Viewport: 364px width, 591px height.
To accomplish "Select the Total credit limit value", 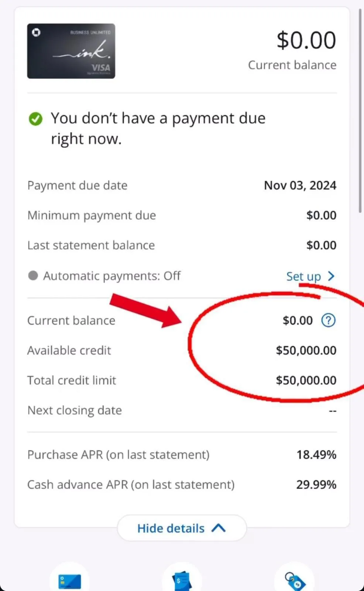I will coord(306,380).
